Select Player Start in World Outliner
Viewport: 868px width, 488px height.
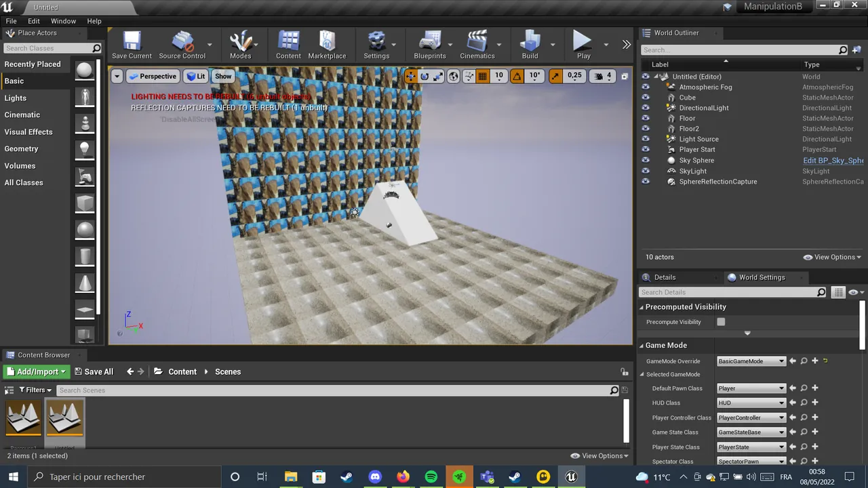(697, 150)
